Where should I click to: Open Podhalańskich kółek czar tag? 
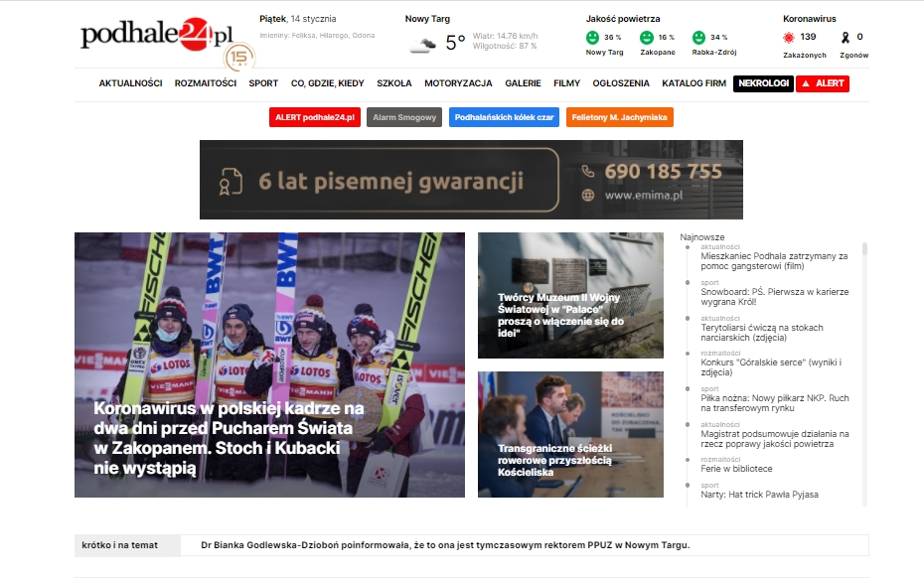click(504, 117)
